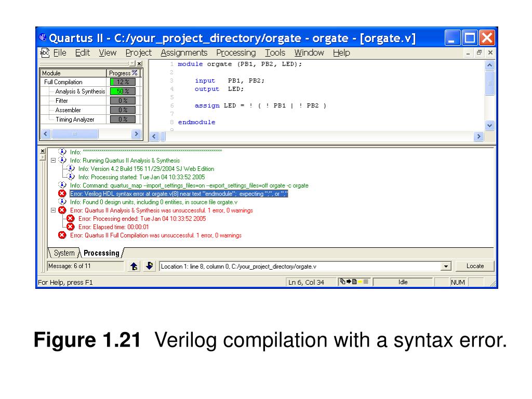
Task: Click info icon next to Command quartus_map
Action: [62, 185]
